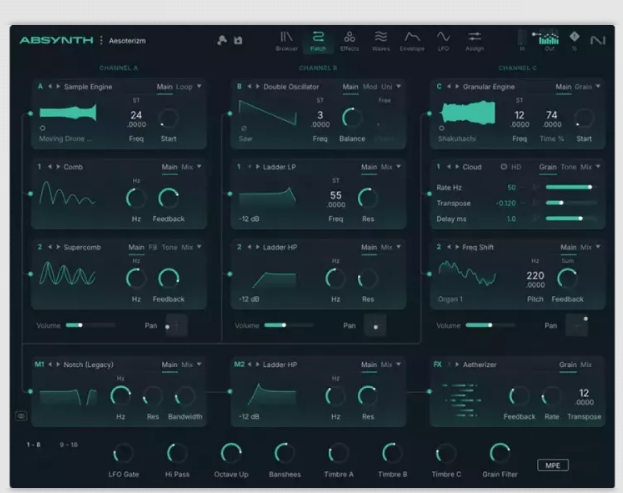
Task: Toggle Channel B oscillator power dot
Action: coord(230,114)
